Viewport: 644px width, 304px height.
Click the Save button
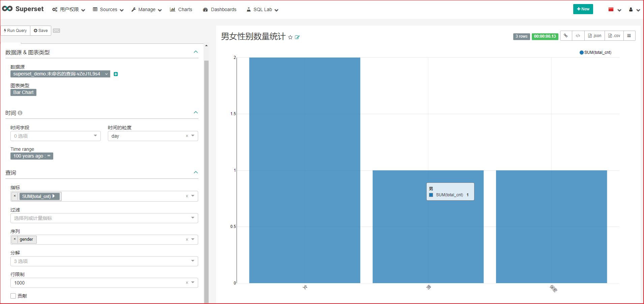pyautogui.click(x=40, y=30)
